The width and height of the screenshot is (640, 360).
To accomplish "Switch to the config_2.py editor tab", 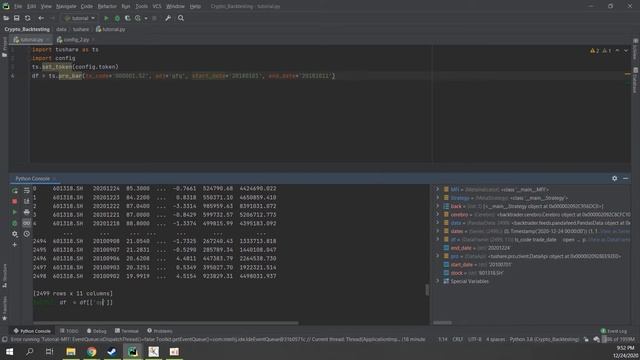I will point(76,40).
